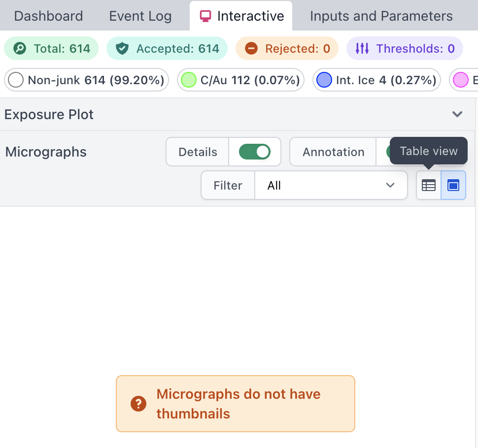
Task: Click the magnifier icon in Total badge
Action: pyautogui.click(x=20, y=48)
